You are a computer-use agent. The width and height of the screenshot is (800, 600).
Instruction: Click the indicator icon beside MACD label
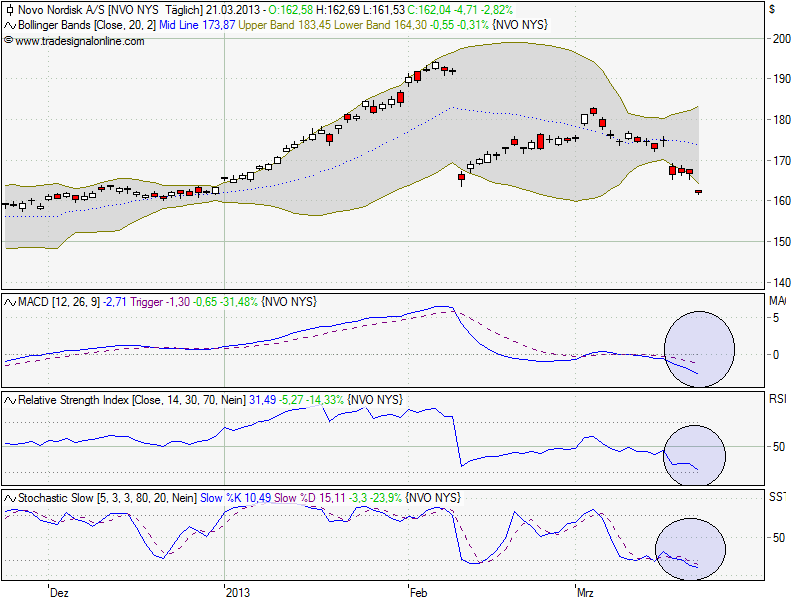(9, 300)
